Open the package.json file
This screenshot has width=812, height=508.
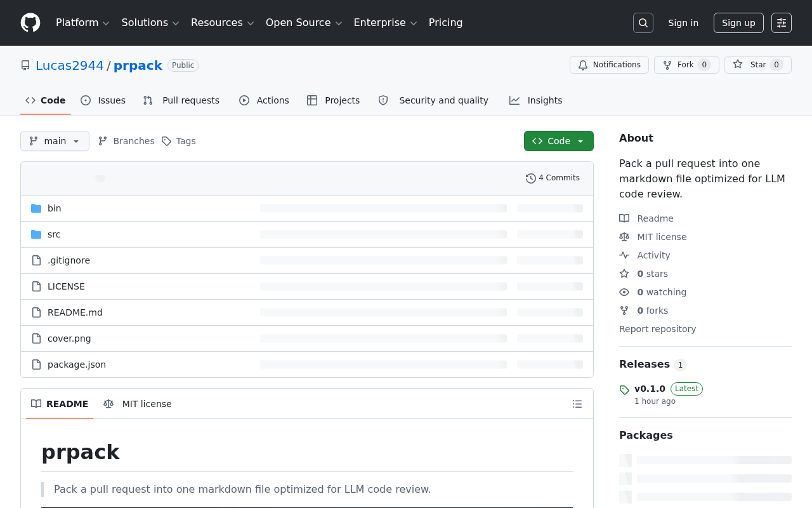pos(77,364)
